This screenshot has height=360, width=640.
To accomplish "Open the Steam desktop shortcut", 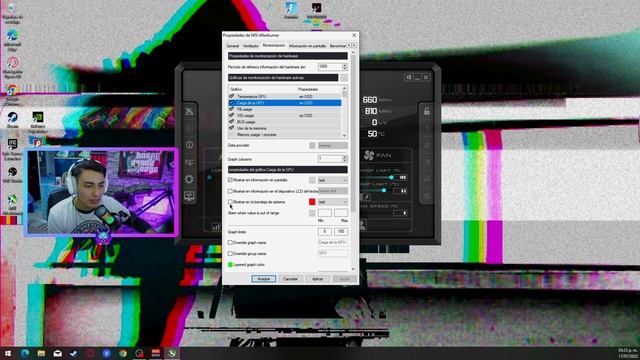I will pos(12,120).
